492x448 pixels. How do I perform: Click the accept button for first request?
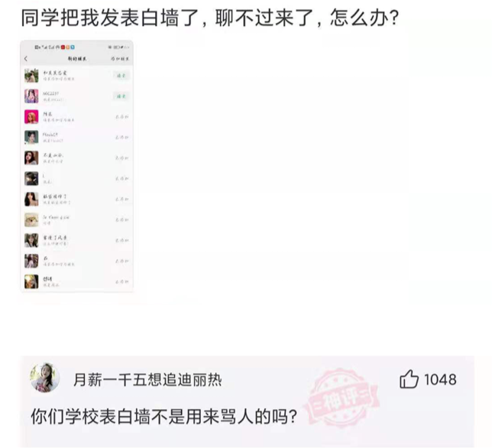(121, 76)
